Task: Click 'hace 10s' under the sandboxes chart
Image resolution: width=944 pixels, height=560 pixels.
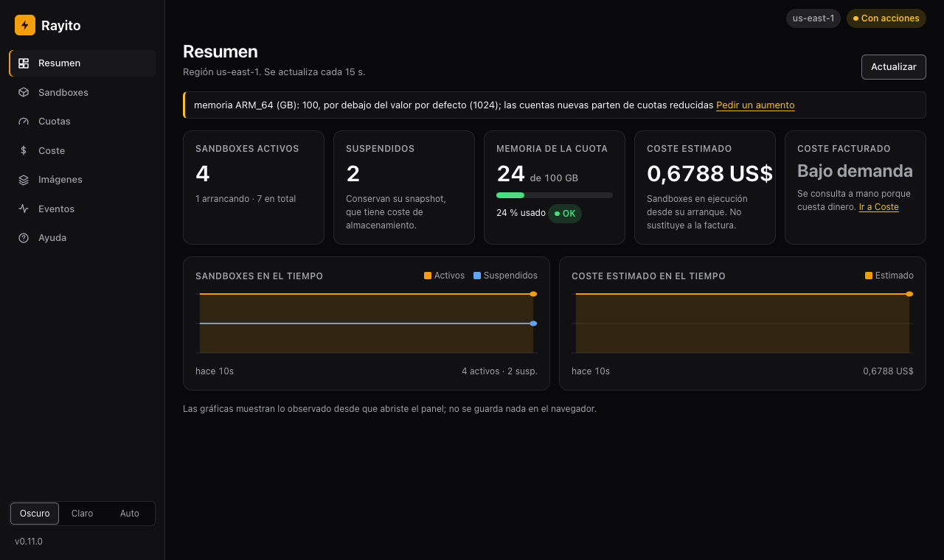Action: coord(215,371)
